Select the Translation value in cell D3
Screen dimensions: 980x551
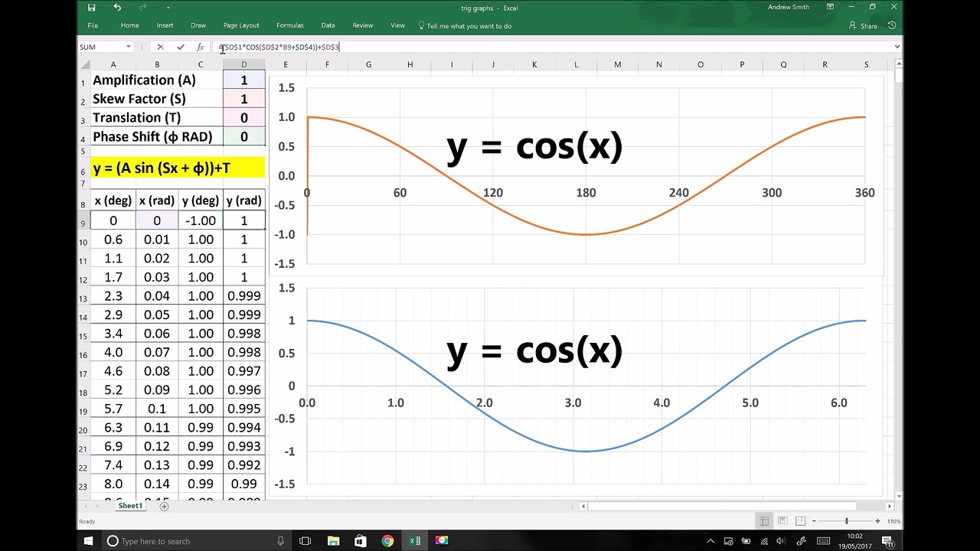(x=244, y=117)
